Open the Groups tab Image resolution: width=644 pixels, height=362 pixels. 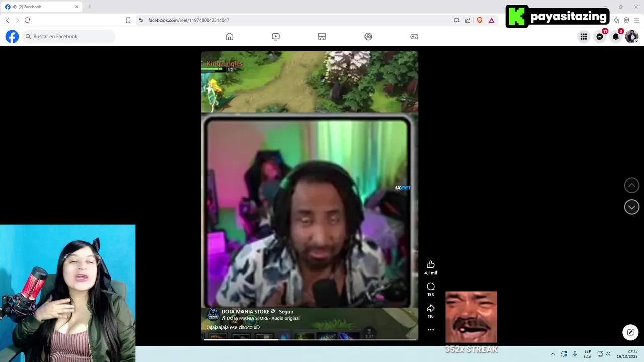(x=368, y=36)
